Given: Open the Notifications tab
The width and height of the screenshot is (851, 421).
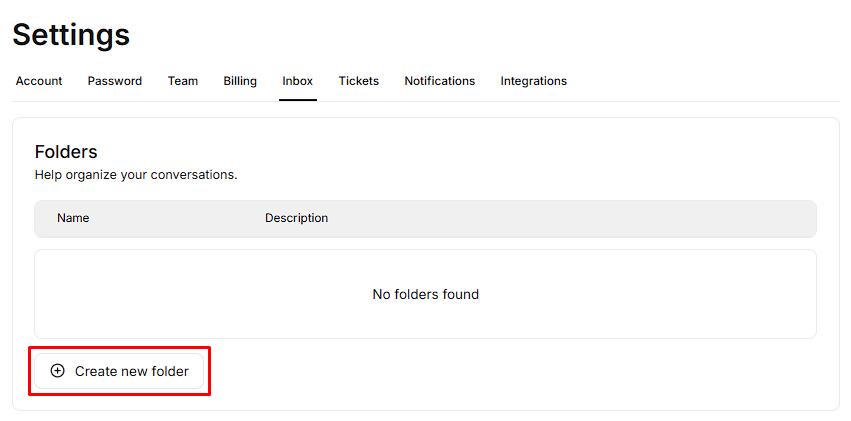Looking at the screenshot, I should pyautogui.click(x=440, y=81).
